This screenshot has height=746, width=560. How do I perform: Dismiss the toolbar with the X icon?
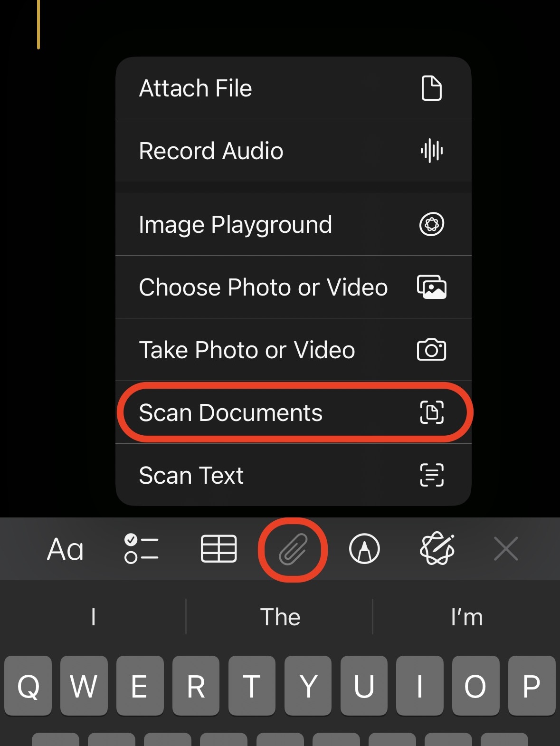(506, 549)
